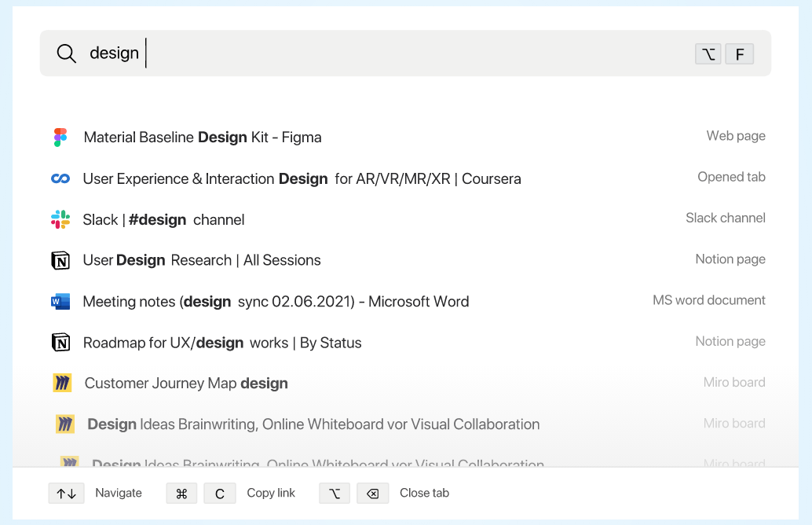
Task: Click Option key badge beside Close tab
Action: point(335,494)
